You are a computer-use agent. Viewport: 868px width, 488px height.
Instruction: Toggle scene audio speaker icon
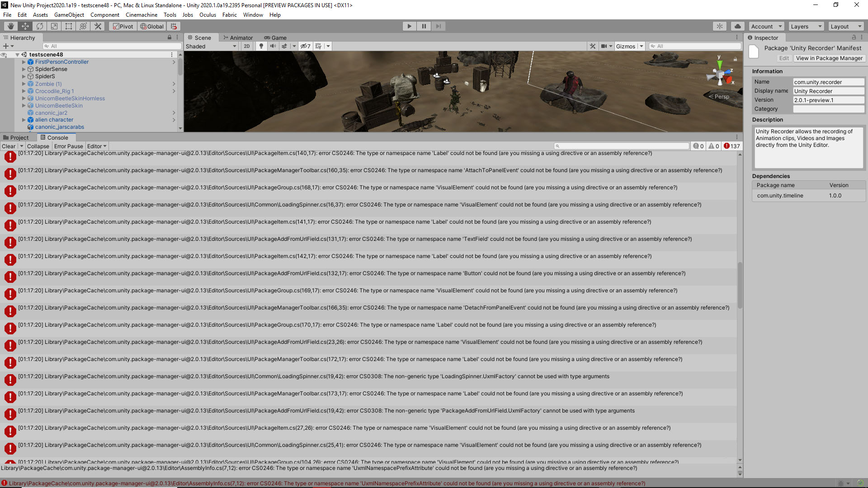[x=273, y=46]
